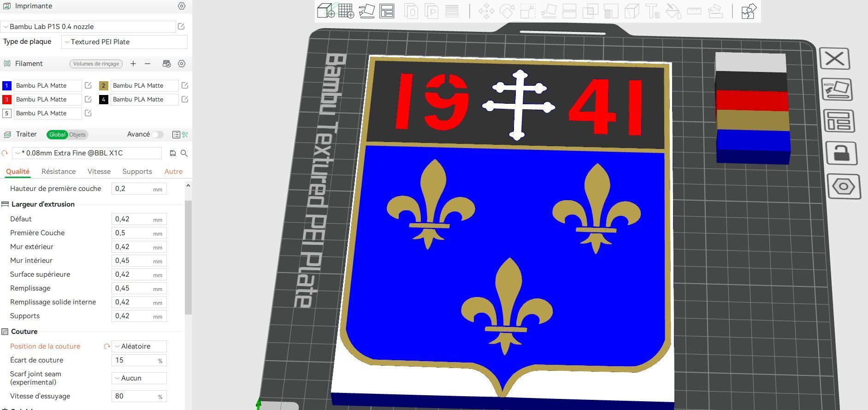This screenshot has width=868, height=410.
Task: Open filament 3 material dropdown
Action: pyautogui.click(x=47, y=99)
